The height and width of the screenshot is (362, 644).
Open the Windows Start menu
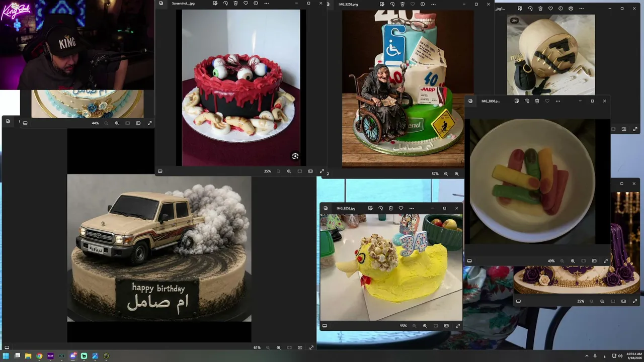[6, 356]
